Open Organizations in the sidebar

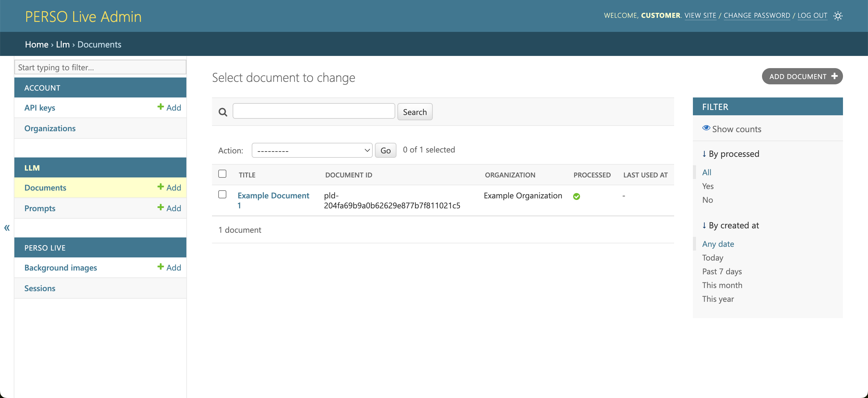(x=50, y=128)
